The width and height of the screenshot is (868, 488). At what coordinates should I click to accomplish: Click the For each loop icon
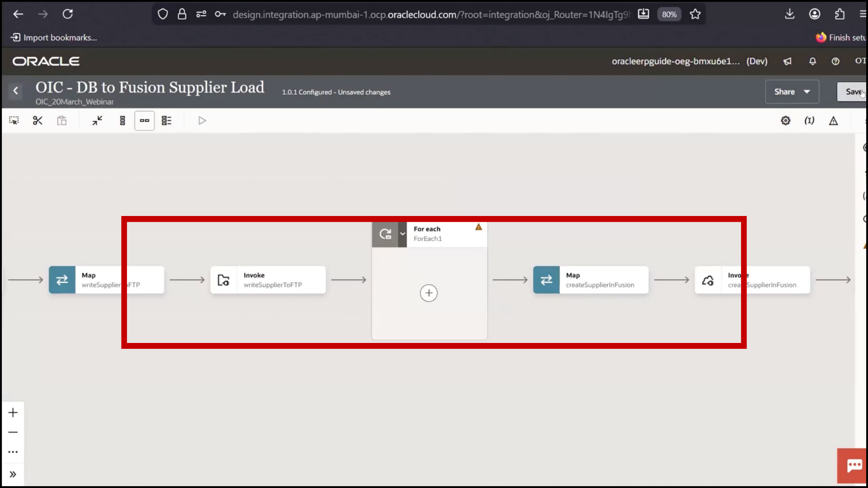tap(385, 234)
